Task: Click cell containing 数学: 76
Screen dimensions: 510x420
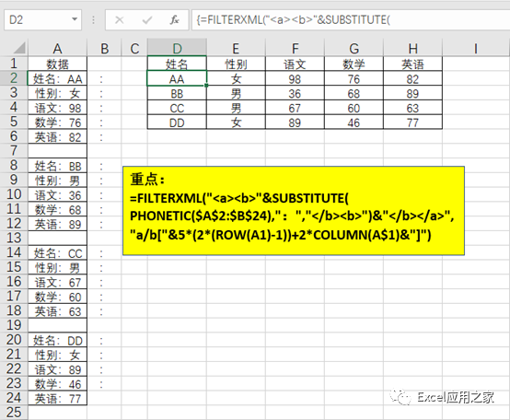Action: coord(58,122)
